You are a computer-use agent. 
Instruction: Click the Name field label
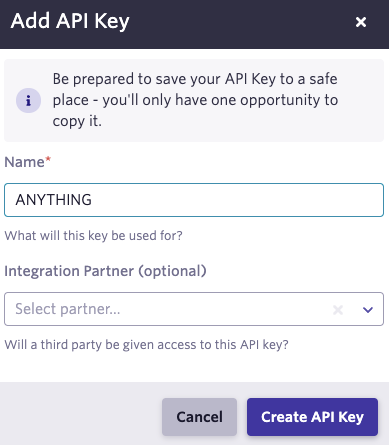(x=24, y=162)
